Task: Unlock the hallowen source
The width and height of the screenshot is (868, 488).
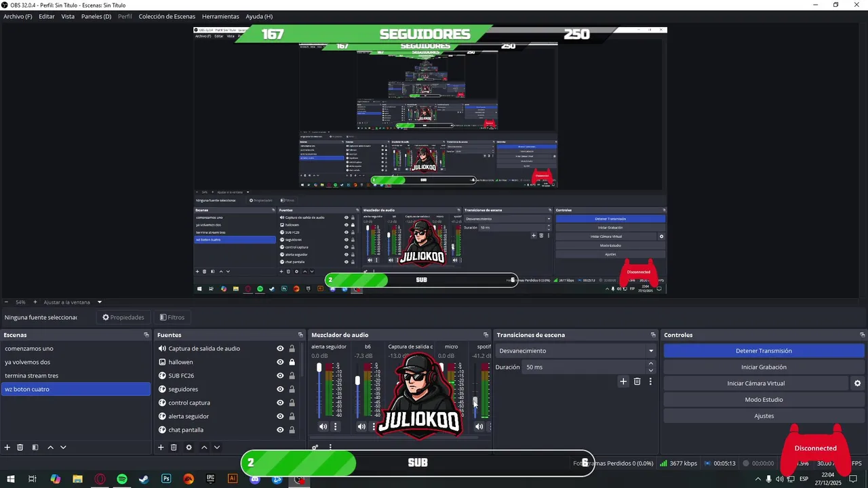Action: [292, 362]
